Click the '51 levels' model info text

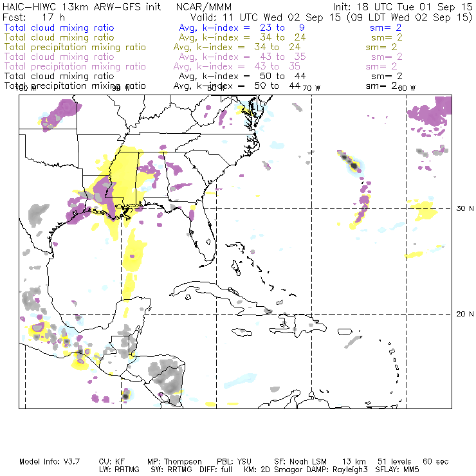point(394,462)
